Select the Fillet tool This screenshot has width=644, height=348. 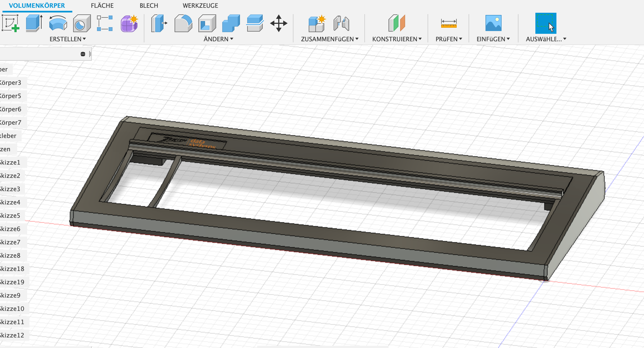point(183,23)
